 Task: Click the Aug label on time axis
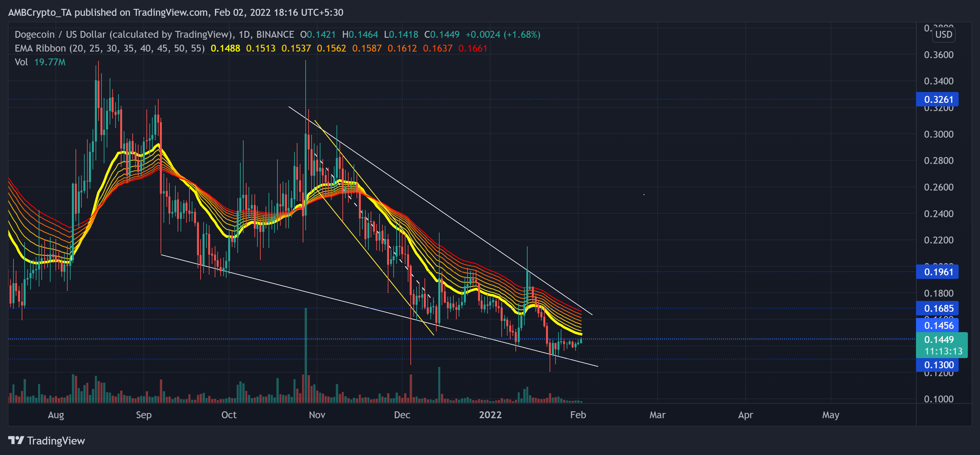(56, 415)
